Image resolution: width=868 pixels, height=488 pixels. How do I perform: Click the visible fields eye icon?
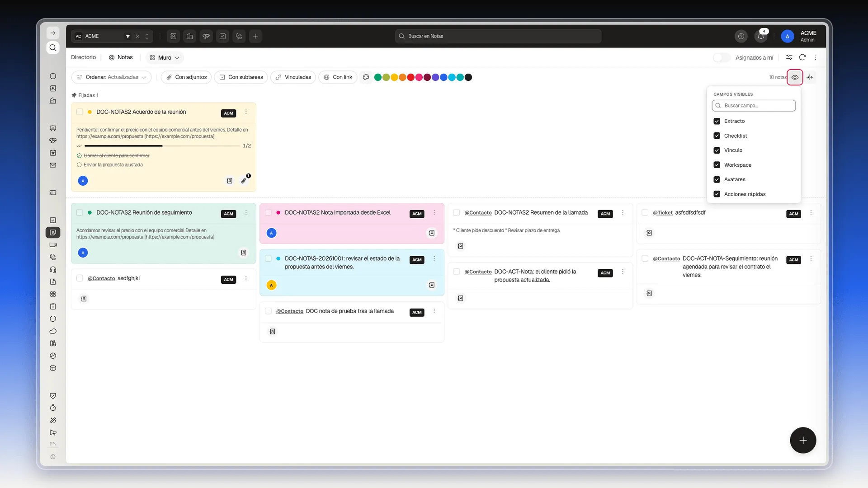tap(795, 77)
